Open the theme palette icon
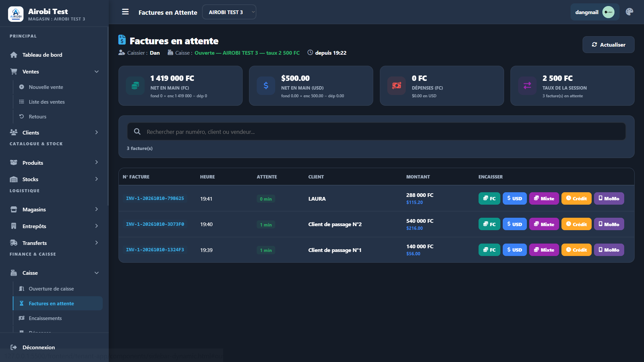 coord(630,12)
